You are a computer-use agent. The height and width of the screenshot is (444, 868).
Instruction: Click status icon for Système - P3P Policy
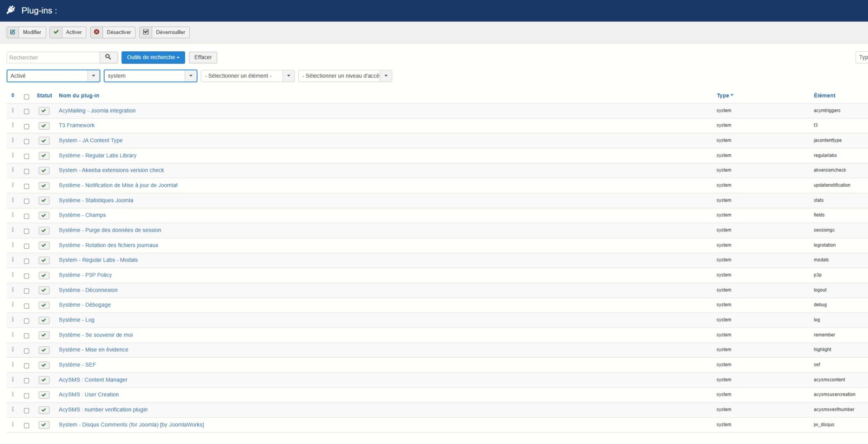coord(44,275)
